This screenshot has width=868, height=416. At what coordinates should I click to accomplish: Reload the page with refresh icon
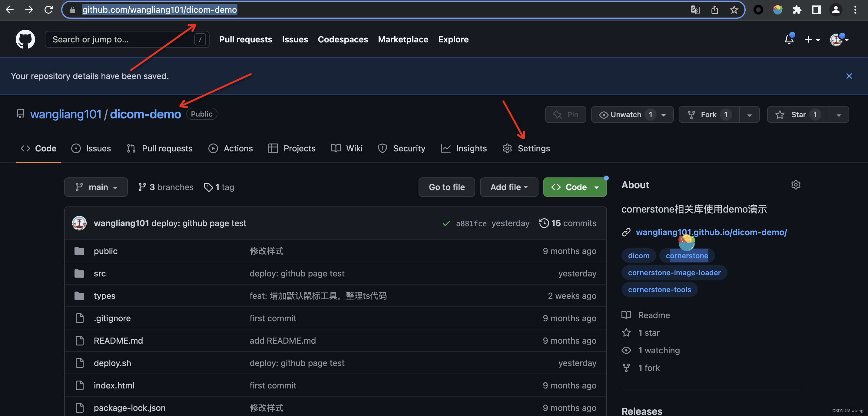tap(48, 10)
